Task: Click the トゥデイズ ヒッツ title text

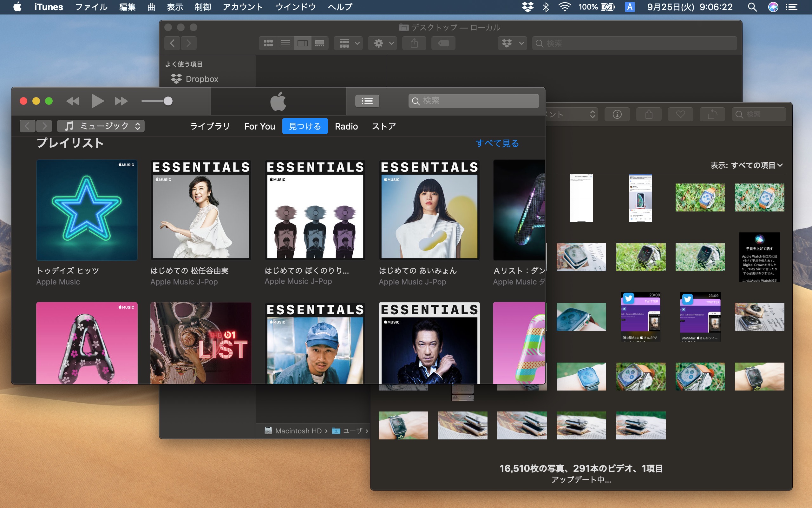Action: [x=68, y=271]
